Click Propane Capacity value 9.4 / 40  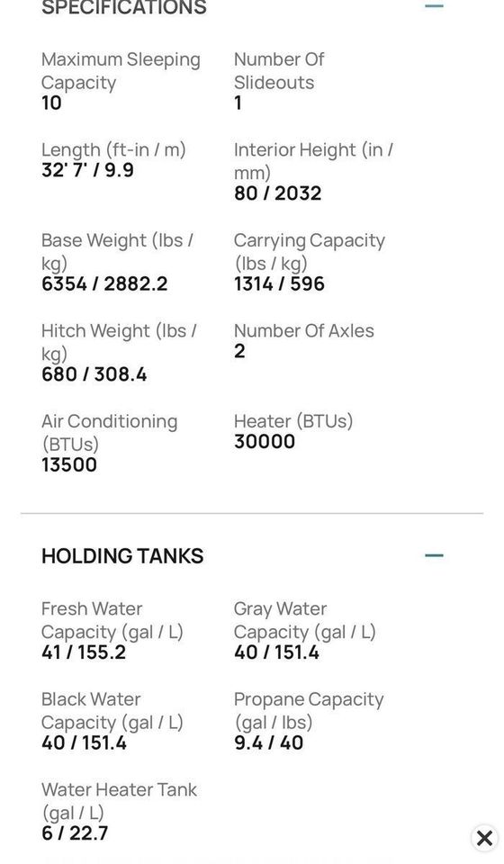pyautogui.click(x=269, y=742)
